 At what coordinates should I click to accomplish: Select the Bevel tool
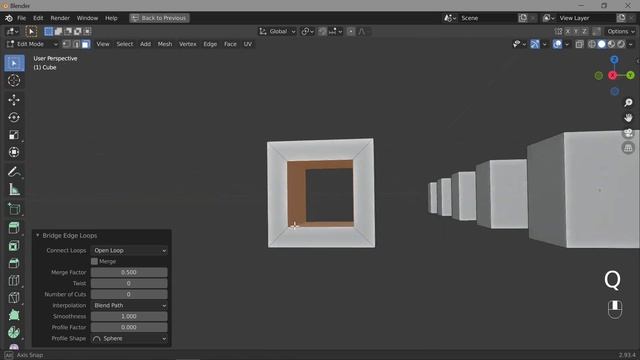(x=14, y=263)
